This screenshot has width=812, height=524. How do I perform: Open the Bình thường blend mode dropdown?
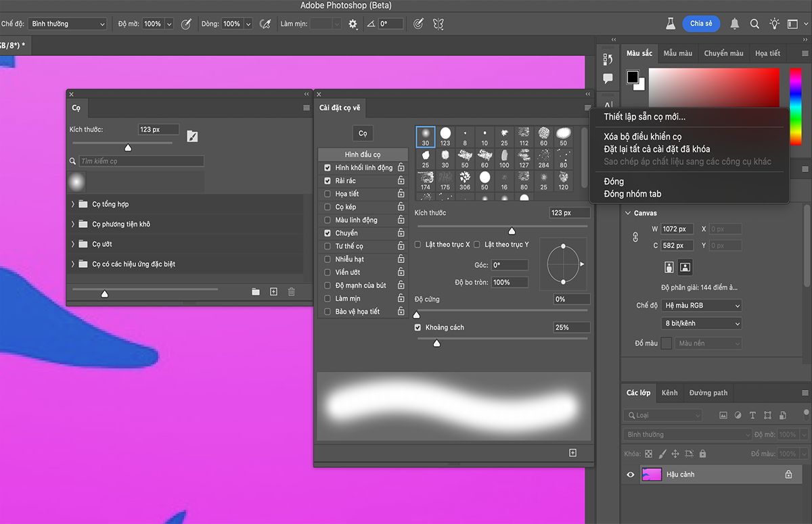tap(68, 24)
